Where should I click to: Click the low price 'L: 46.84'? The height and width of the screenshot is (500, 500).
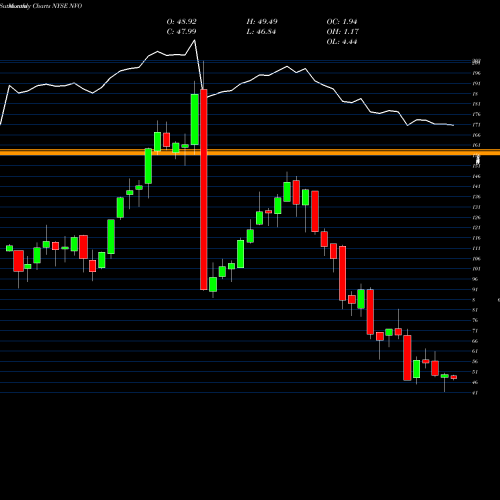pos(261,32)
